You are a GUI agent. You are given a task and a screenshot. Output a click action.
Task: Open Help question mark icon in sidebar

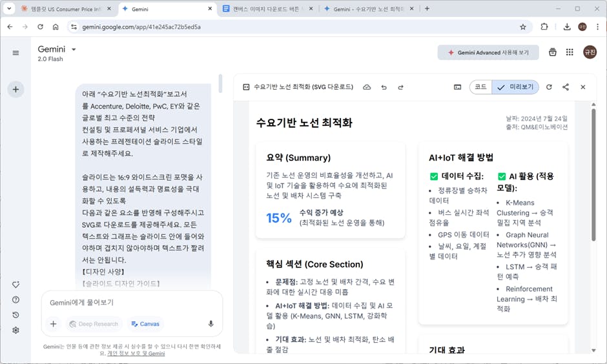point(15,300)
